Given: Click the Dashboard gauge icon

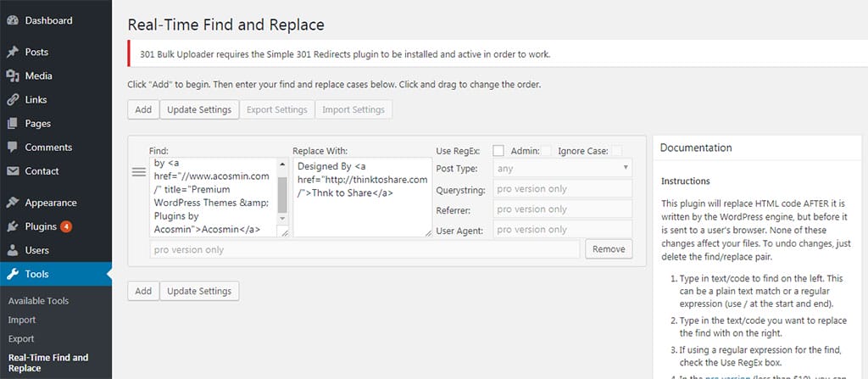Looking at the screenshot, I should pyautogui.click(x=13, y=20).
